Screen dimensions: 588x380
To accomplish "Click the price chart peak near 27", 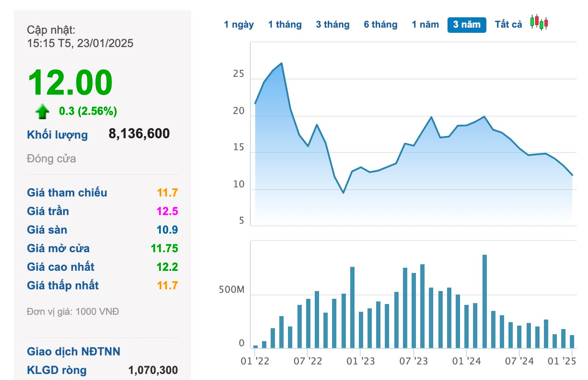I will click(x=282, y=63).
